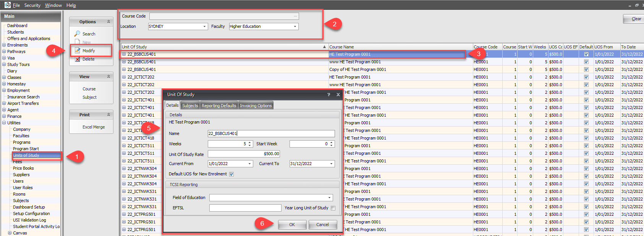This screenshot has width=644, height=236.
Task: Switch to the Reporting Defaults tab
Action: pos(219,106)
